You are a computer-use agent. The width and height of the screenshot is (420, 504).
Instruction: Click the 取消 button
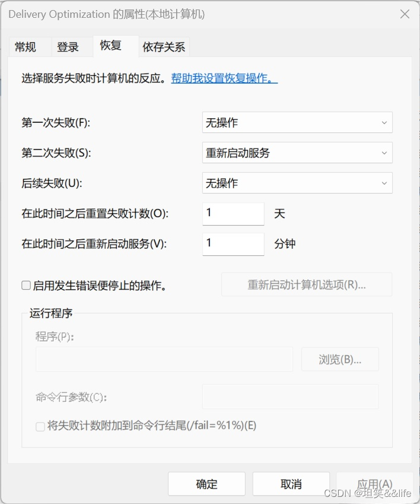click(x=291, y=484)
